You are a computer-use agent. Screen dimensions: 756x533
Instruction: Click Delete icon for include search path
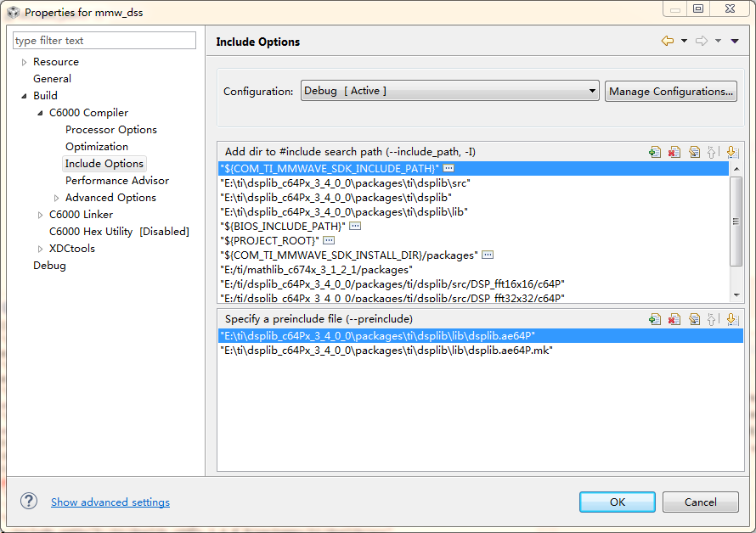coord(674,152)
